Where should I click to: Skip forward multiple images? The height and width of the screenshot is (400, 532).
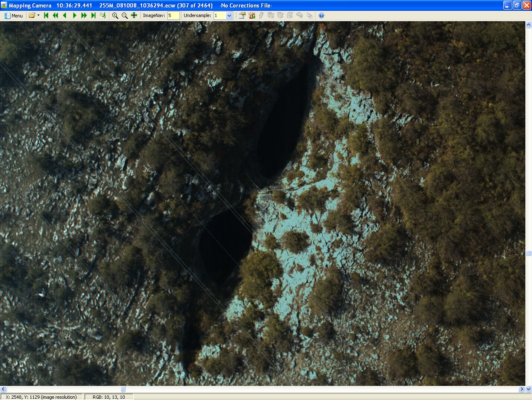(x=84, y=15)
